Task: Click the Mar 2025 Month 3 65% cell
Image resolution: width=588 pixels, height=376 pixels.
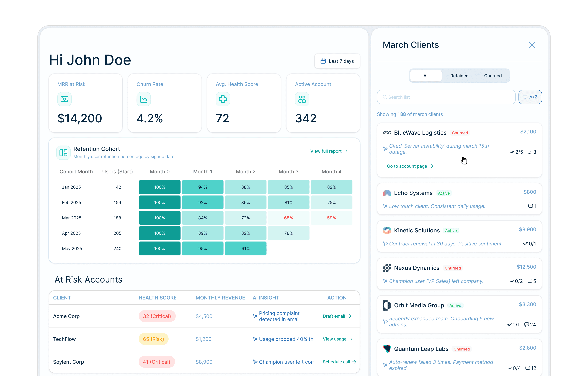Action: click(288, 218)
